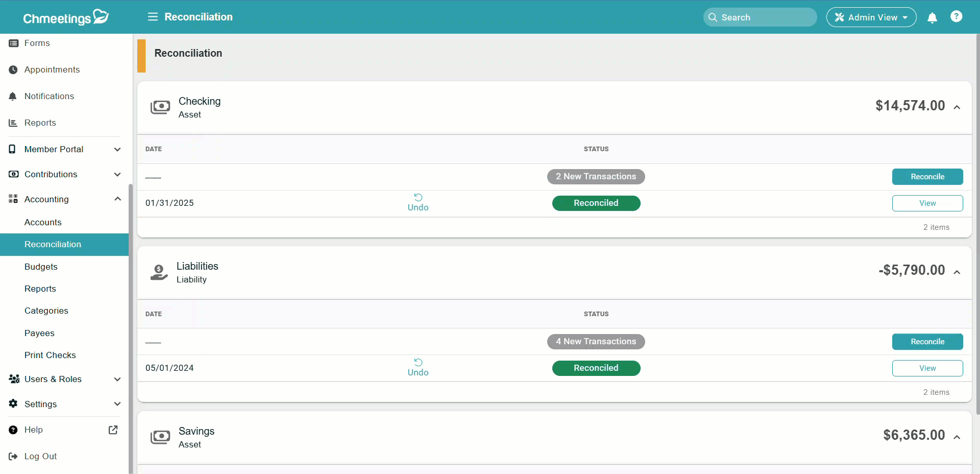The width and height of the screenshot is (980, 474).
Task: Open the notifications bell in header
Action: point(932,18)
